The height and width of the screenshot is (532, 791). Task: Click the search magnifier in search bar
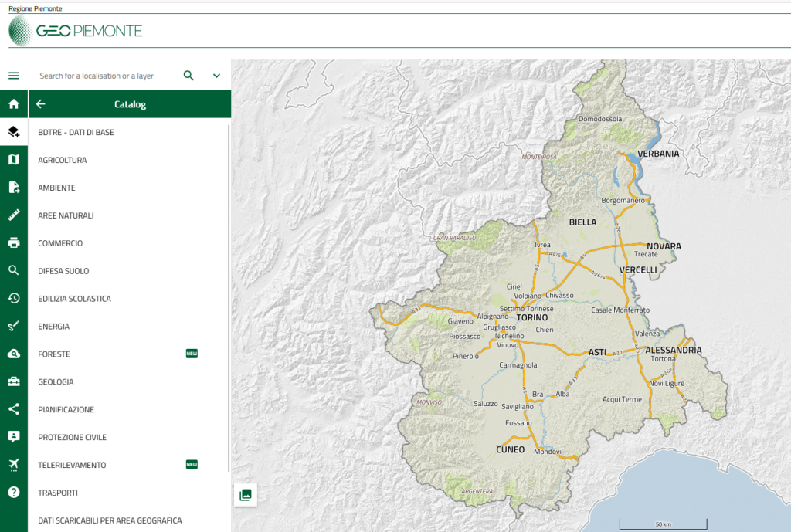coord(188,76)
